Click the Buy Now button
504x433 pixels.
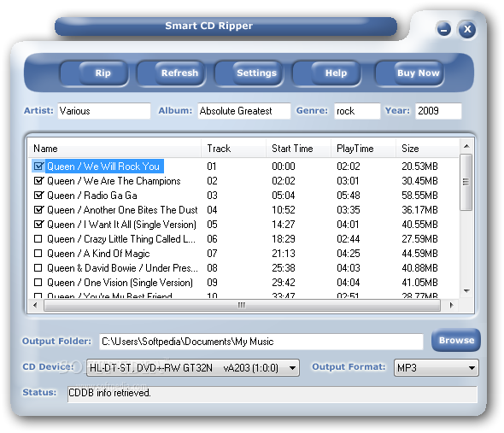click(409, 73)
